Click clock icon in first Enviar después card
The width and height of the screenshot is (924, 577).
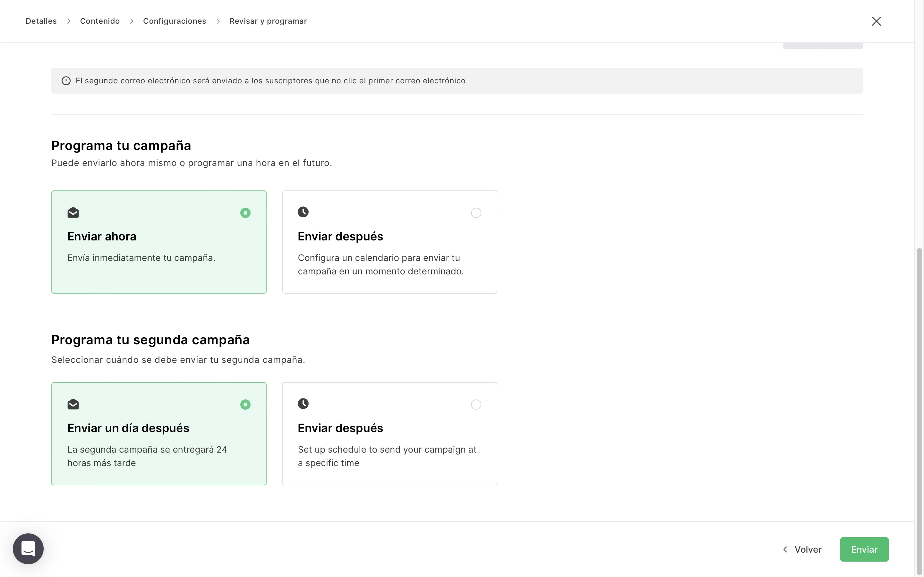[303, 212]
